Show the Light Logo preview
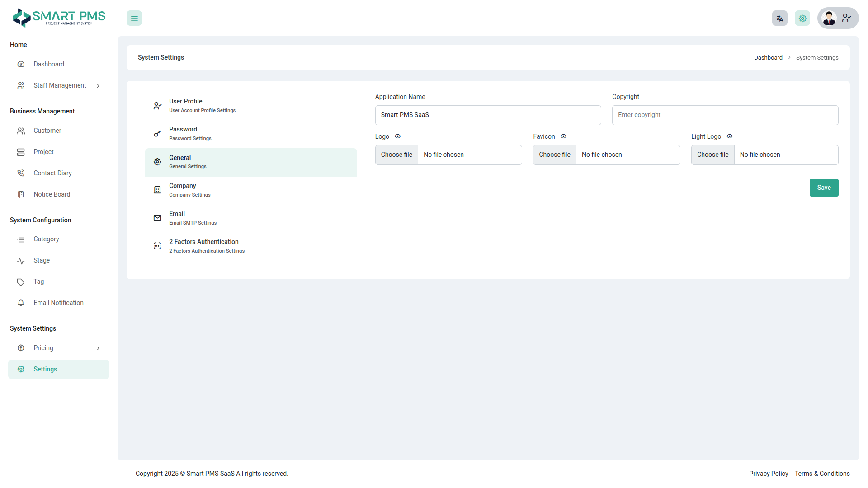The height and width of the screenshot is (488, 868). pyautogui.click(x=729, y=136)
